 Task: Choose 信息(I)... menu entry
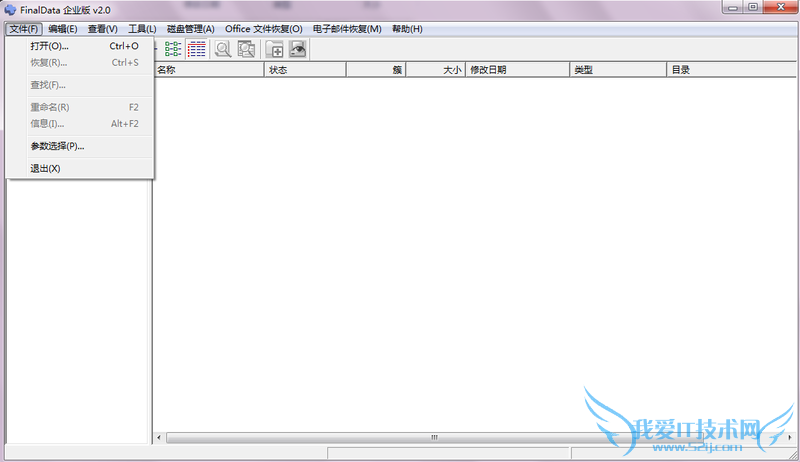click(80, 123)
